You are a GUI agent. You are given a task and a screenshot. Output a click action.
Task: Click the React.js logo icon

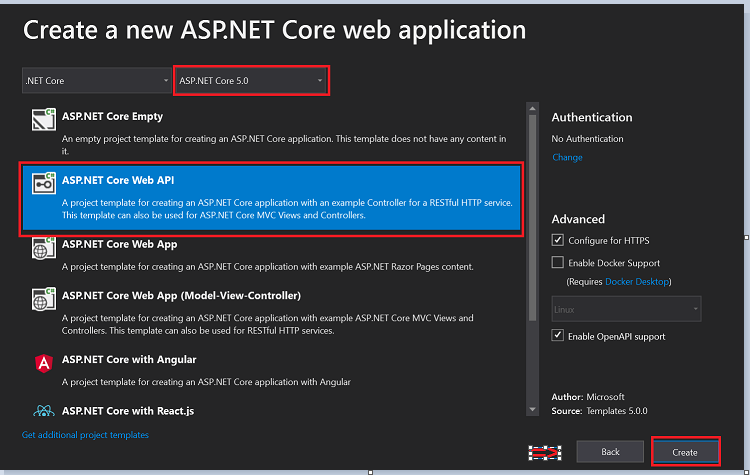click(43, 411)
